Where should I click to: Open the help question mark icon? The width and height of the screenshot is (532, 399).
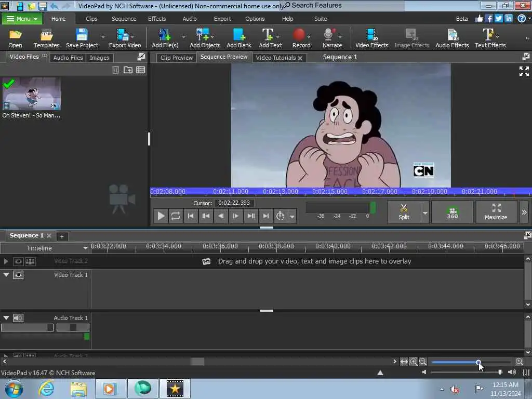click(x=522, y=19)
